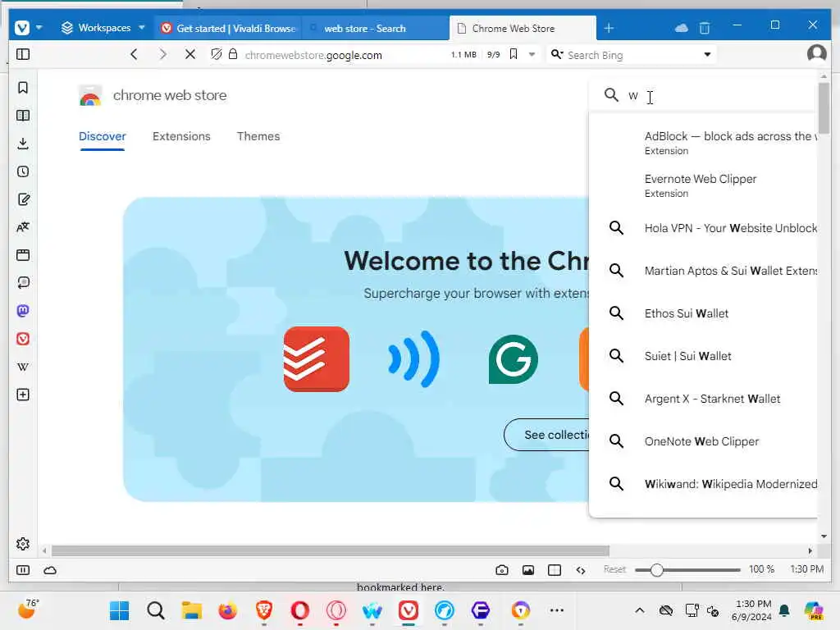Open the Extensions section
The height and width of the screenshot is (630, 840).
click(x=181, y=136)
